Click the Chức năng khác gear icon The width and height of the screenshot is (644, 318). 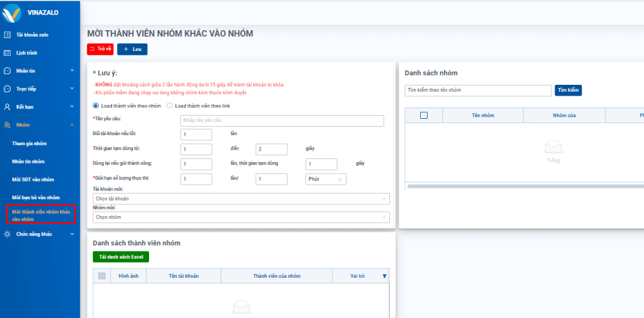[x=7, y=234]
